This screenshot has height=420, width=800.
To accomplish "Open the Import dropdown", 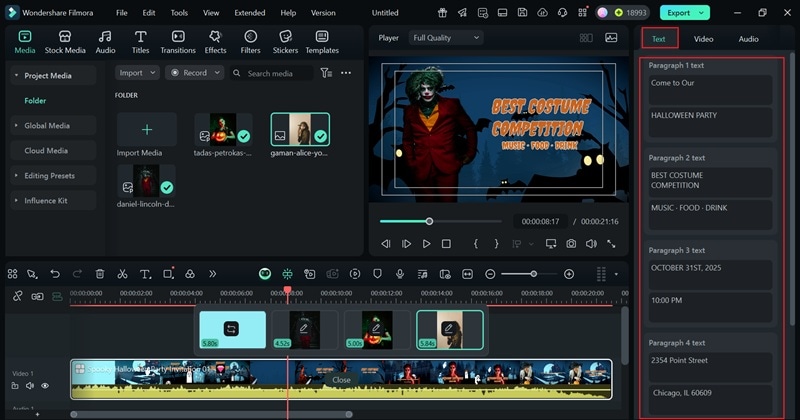I will click(137, 73).
